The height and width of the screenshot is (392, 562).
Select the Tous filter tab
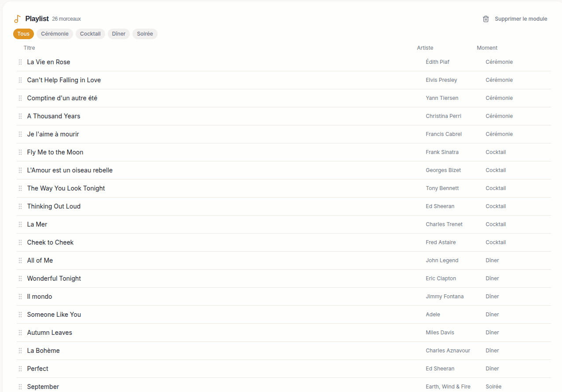point(23,34)
